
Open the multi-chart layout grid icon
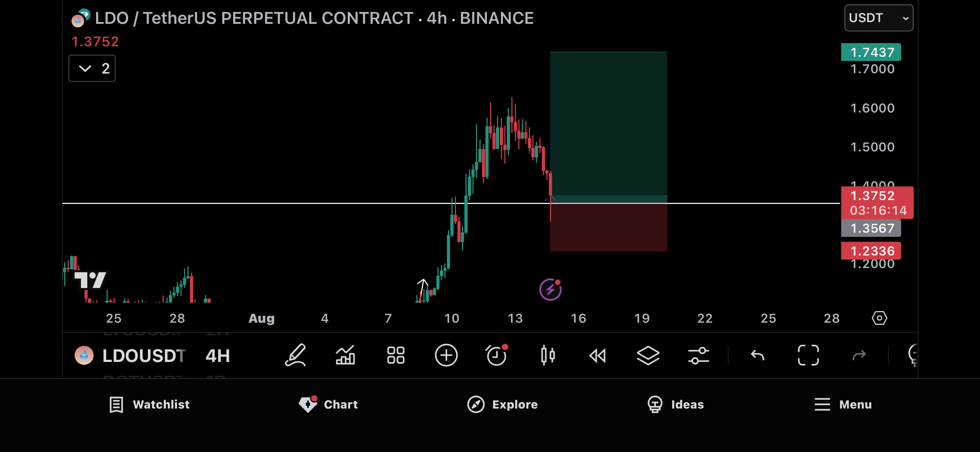pyautogui.click(x=396, y=356)
